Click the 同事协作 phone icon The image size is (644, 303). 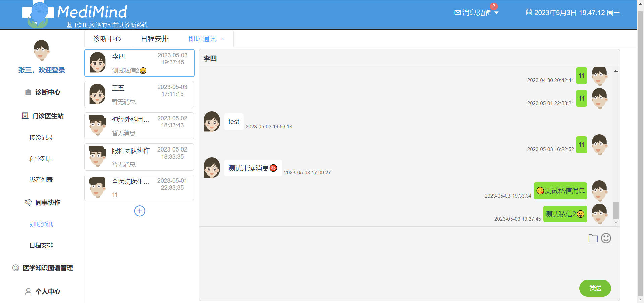(28, 202)
